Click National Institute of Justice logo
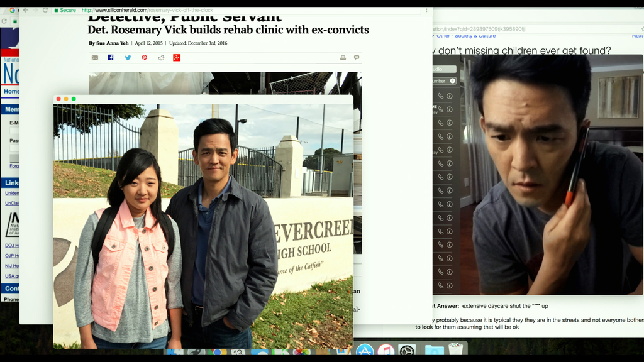644x362 pixels. point(13,224)
